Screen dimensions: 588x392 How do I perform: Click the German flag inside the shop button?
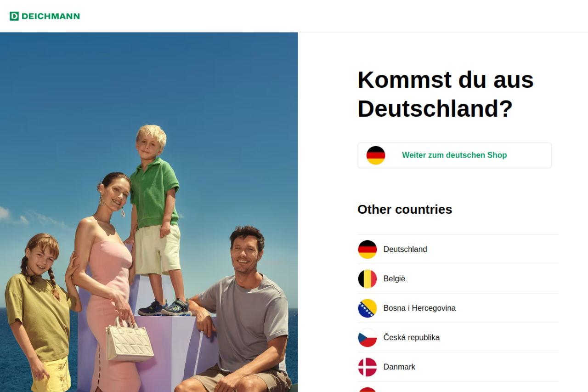click(x=376, y=155)
